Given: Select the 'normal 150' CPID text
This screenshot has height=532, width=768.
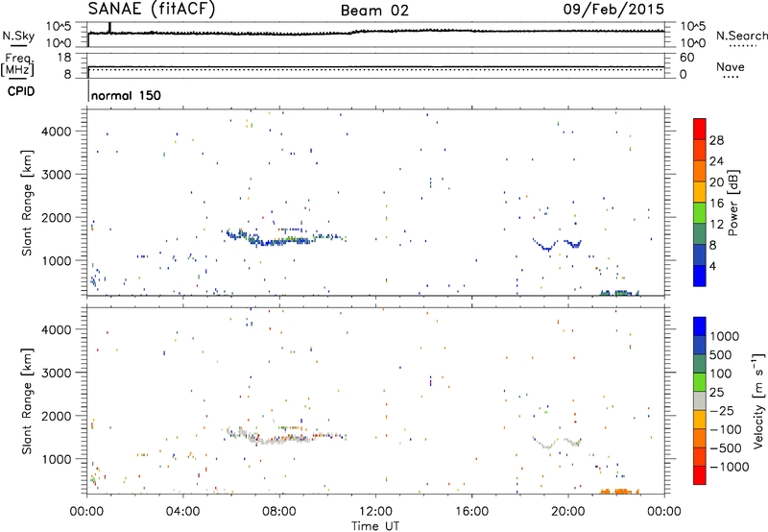Looking at the screenshot, I should coord(126,95).
